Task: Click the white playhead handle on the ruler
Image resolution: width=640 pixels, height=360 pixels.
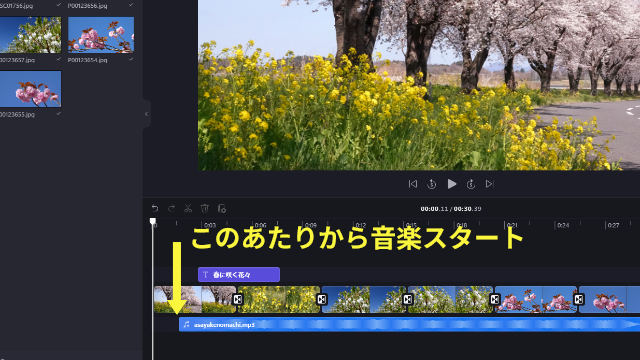Action: coord(153,221)
